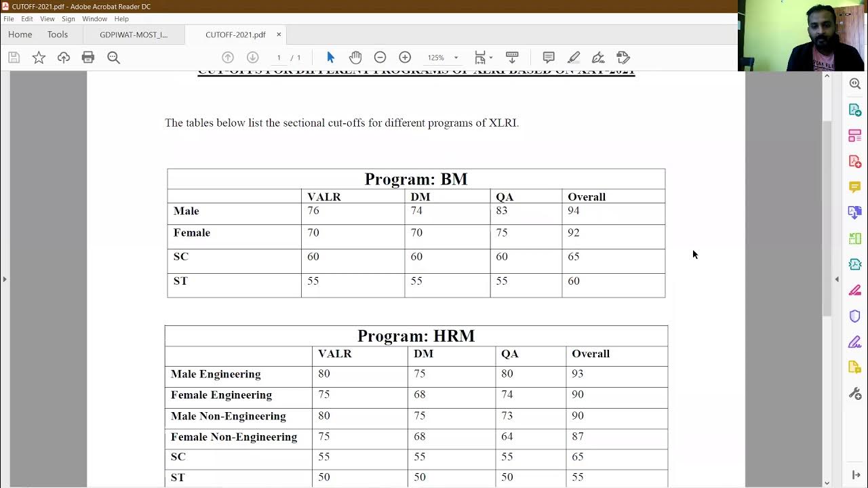The image size is (868, 488).
Task: Open Organize Pages green tool in sidebar
Action: pos(855,239)
